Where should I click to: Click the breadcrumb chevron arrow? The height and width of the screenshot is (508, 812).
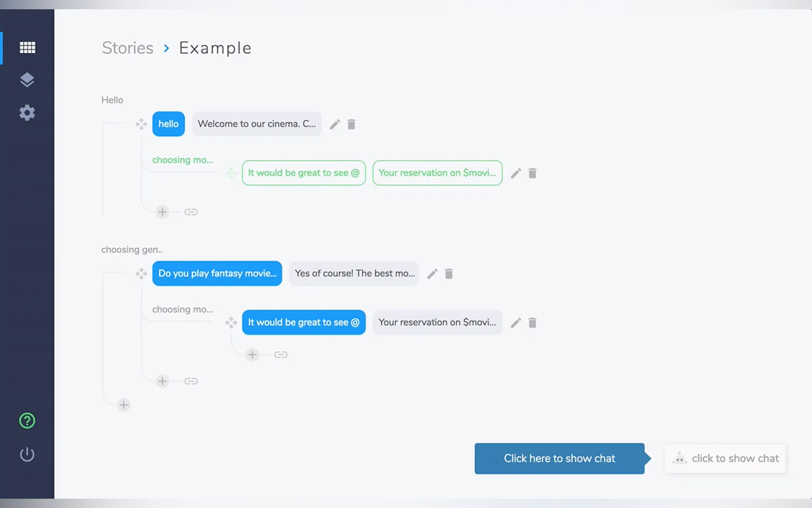pyautogui.click(x=167, y=48)
